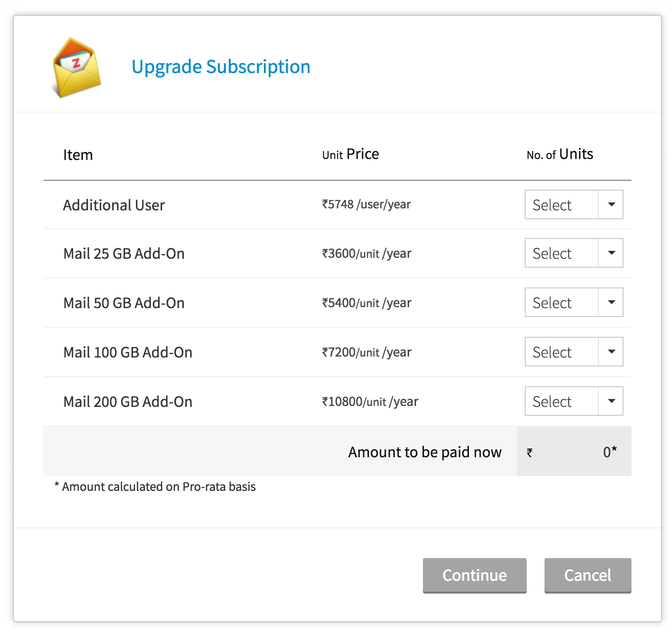This screenshot has height=641, width=672.
Task: Click the Unit Price column header
Action: point(350,155)
